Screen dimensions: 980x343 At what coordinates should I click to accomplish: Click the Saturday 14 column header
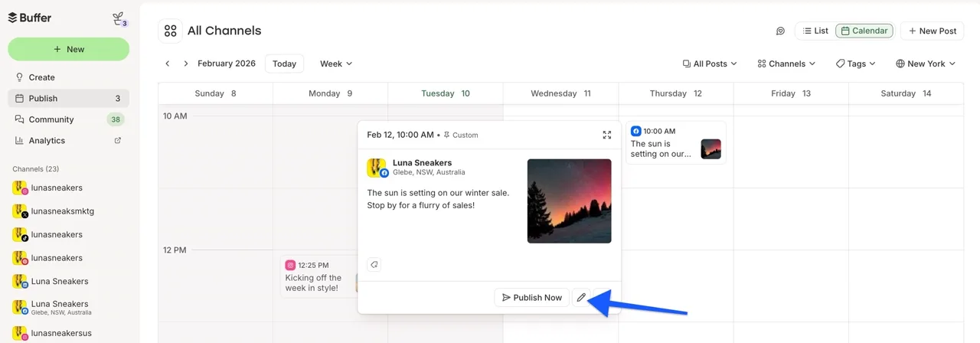tap(906, 93)
